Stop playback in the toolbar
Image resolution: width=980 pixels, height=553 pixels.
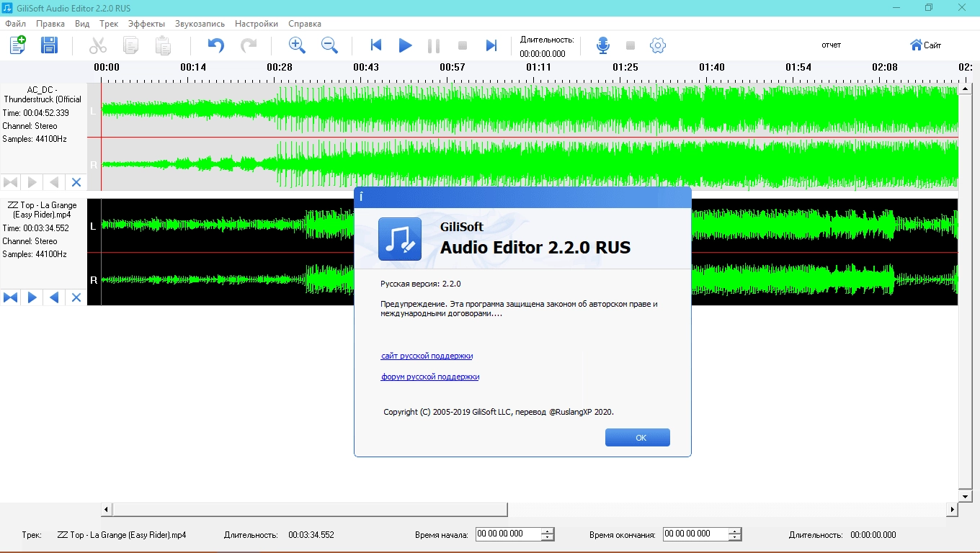coord(463,45)
